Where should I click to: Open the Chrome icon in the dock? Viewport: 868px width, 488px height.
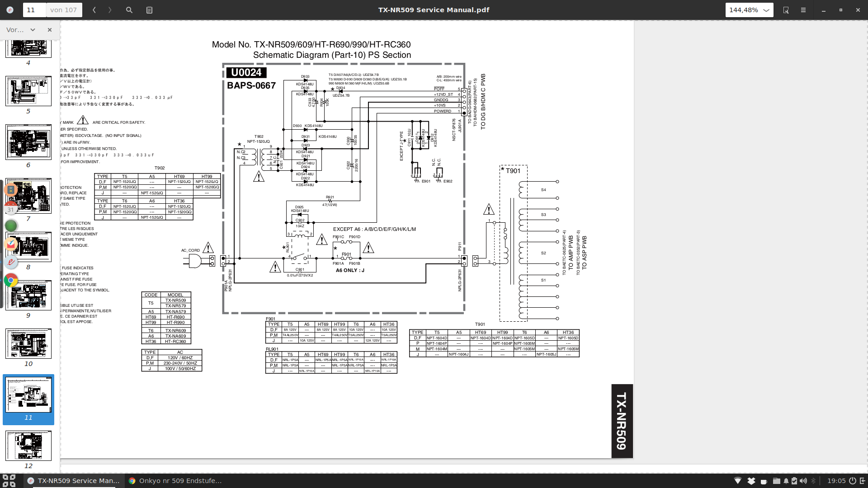pyautogui.click(x=11, y=280)
